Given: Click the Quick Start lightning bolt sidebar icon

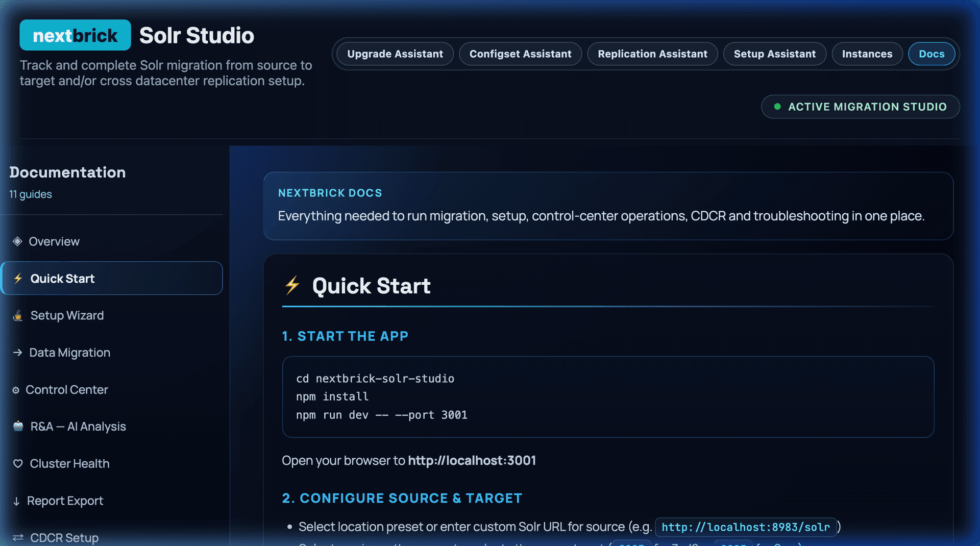Looking at the screenshot, I should (x=18, y=279).
